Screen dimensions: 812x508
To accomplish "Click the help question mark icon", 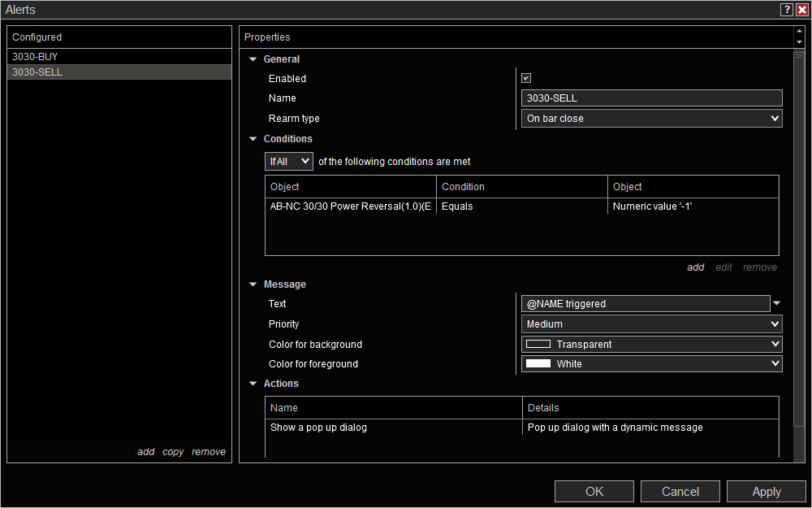I will point(787,10).
